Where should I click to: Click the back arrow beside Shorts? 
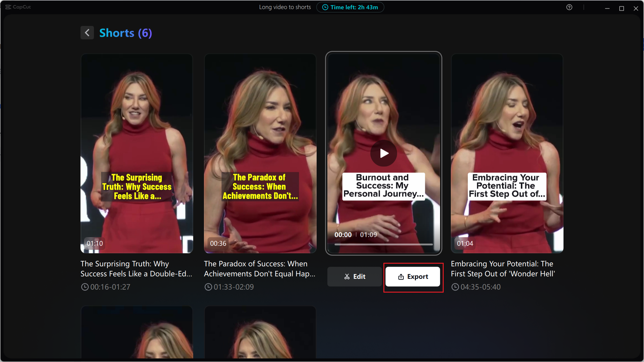pos(87,33)
